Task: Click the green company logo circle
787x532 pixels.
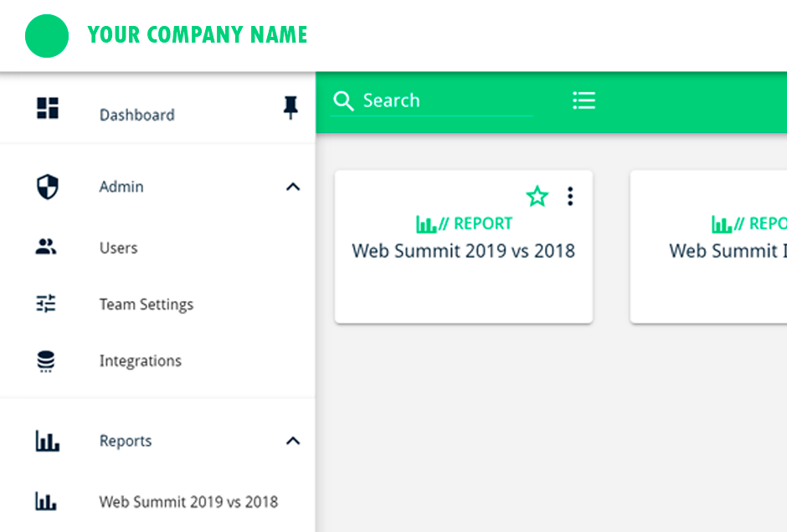Action: coord(47,36)
